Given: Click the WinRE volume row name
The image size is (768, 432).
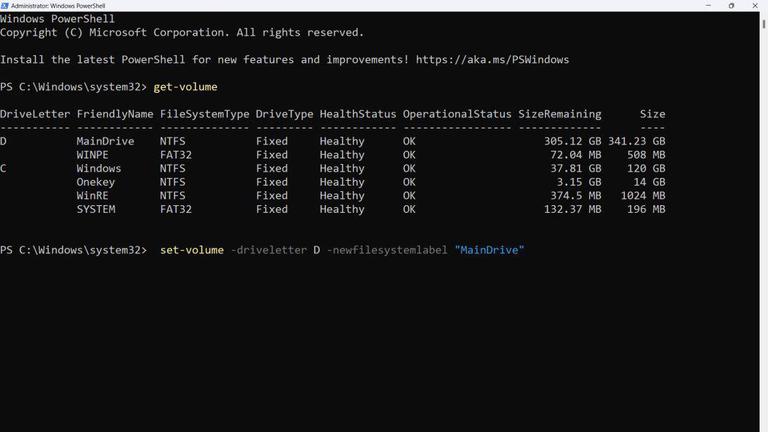Looking at the screenshot, I should pyautogui.click(x=92, y=196).
